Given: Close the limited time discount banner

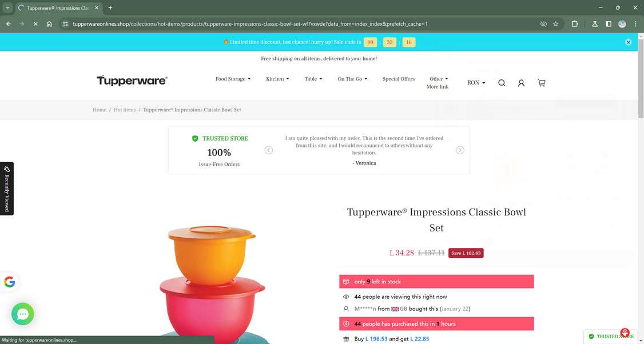Looking at the screenshot, I should (628, 42).
